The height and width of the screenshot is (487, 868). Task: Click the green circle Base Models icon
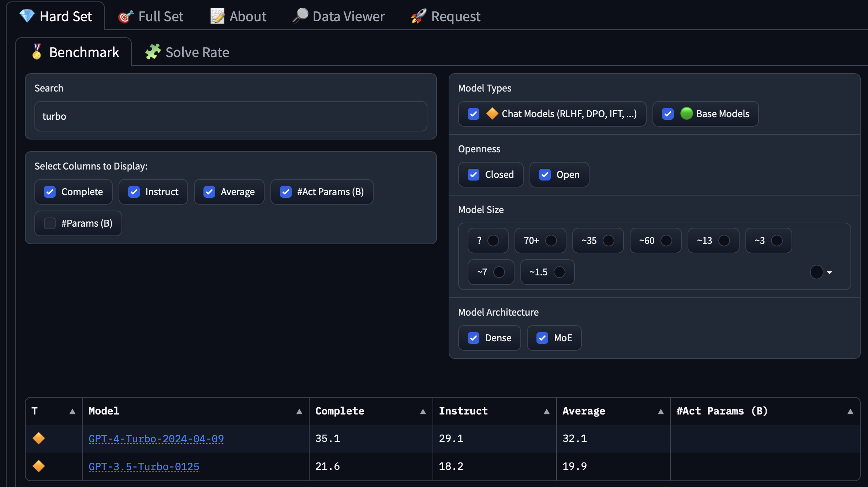point(686,114)
